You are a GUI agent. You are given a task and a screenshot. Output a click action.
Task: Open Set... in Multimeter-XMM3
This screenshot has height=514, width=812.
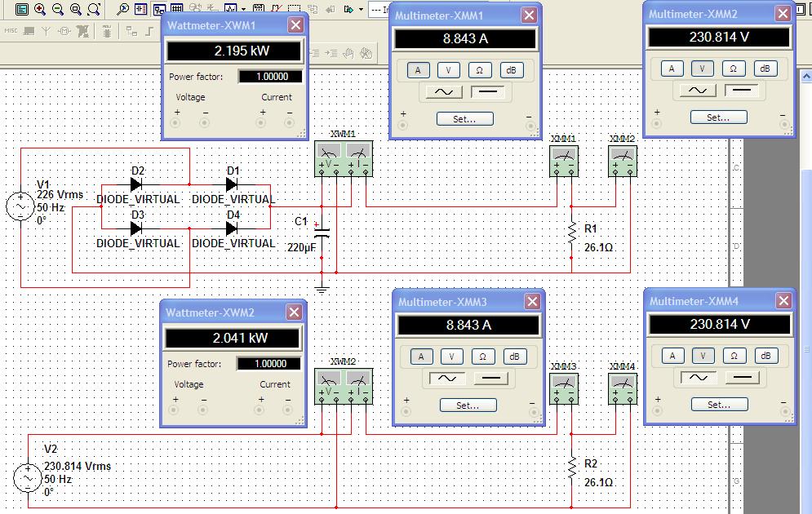[x=468, y=405]
